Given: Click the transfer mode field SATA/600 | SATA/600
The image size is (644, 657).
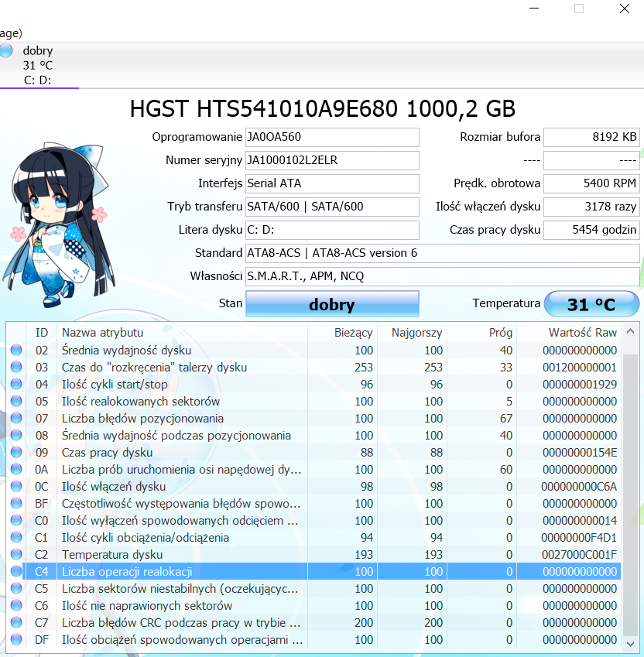Looking at the screenshot, I should point(332,207).
